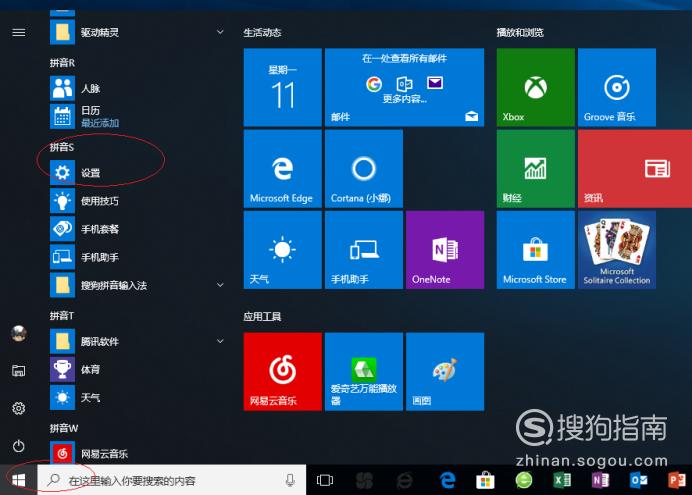692x495 pixels.
Task: Click the 拼音T letter header
Action: tap(62, 315)
